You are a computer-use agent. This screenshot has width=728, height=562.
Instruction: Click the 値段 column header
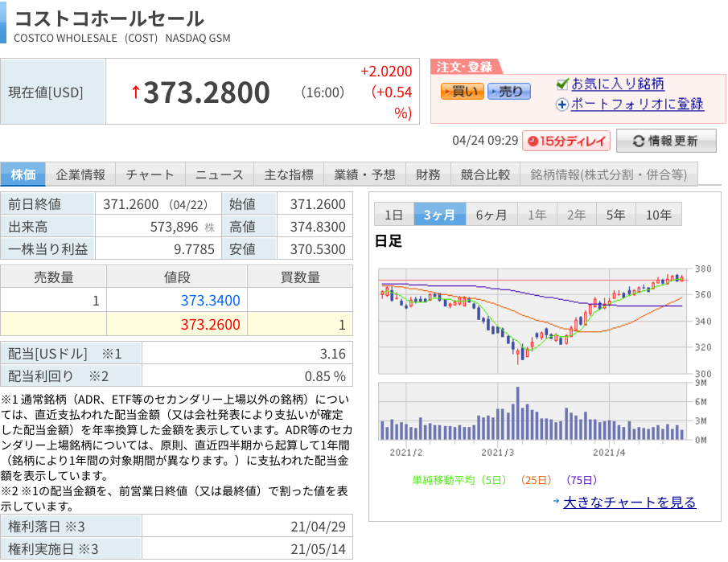coord(177,277)
